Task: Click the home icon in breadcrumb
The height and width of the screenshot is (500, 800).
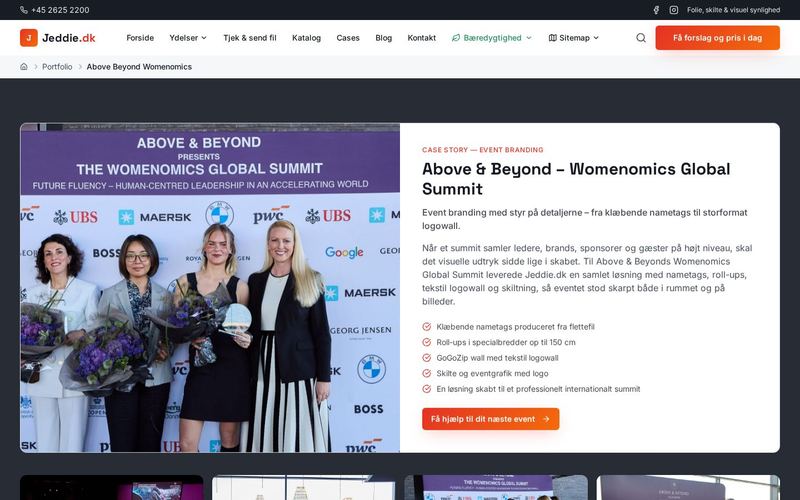Action: pos(23,66)
